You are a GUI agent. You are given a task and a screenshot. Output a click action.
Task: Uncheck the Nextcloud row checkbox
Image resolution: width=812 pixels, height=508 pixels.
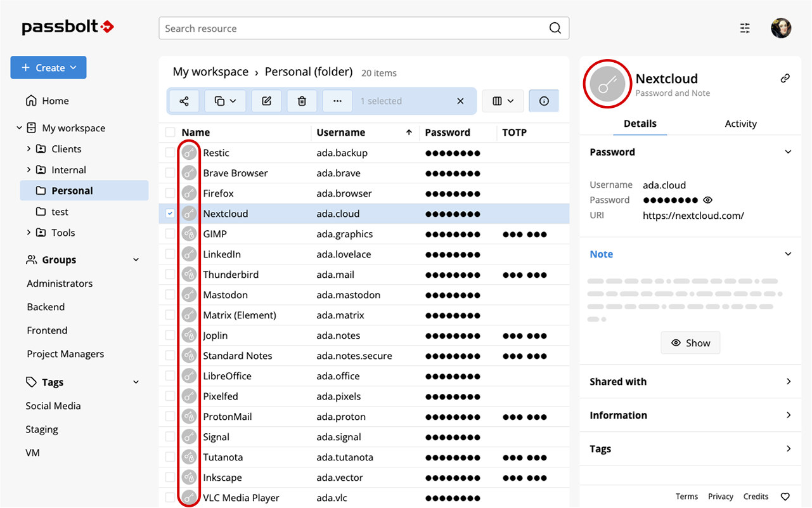170,214
